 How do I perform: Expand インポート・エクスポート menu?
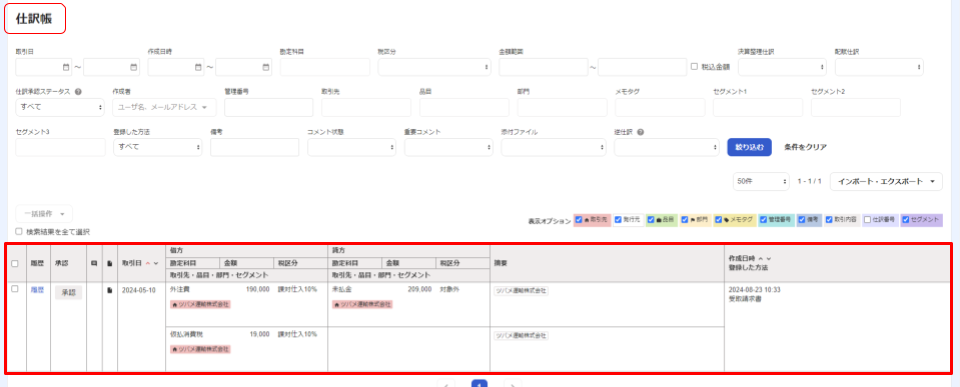click(886, 182)
